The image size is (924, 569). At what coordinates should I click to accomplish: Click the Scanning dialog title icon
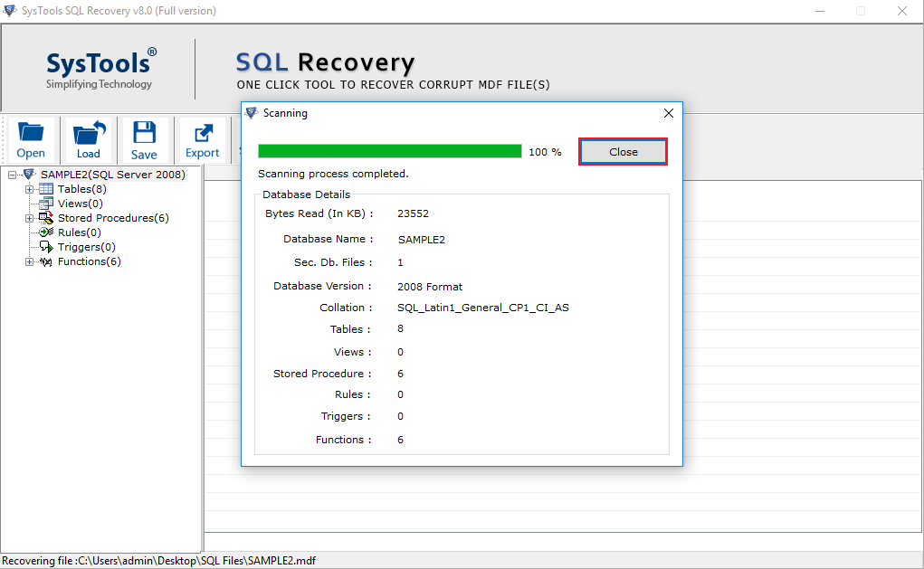pyautogui.click(x=252, y=112)
